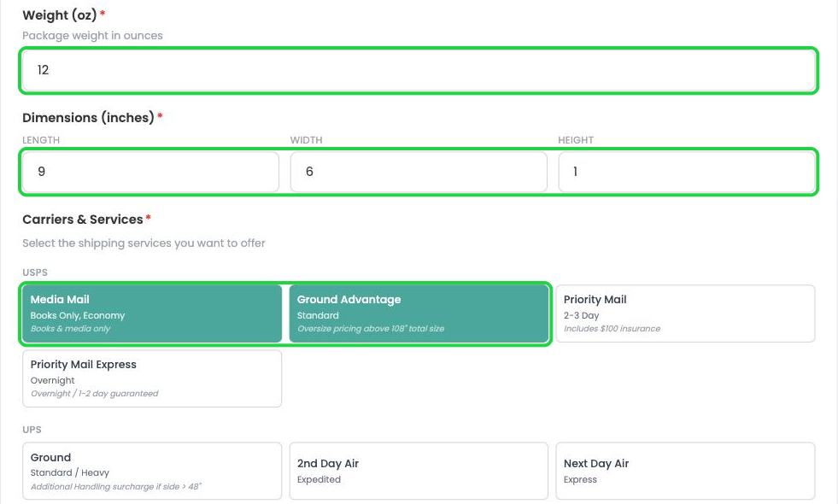The width and height of the screenshot is (838, 504).
Task: Click the 'USPS' section label
Action: [35, 273]
